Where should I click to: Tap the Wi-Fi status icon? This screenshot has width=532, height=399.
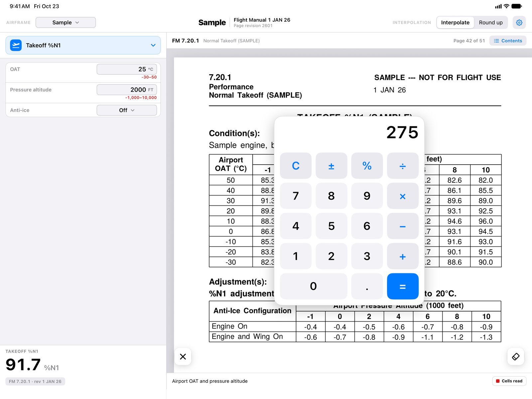click(506, 6)
